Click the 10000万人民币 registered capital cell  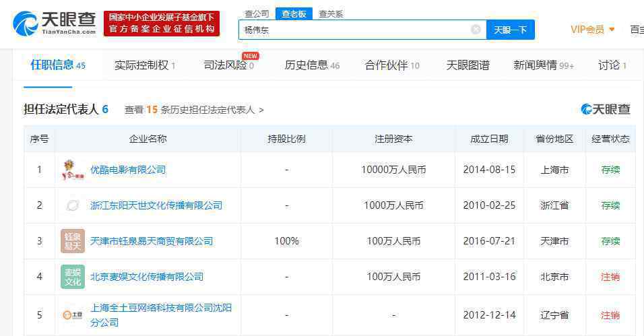tap(393, 170)
